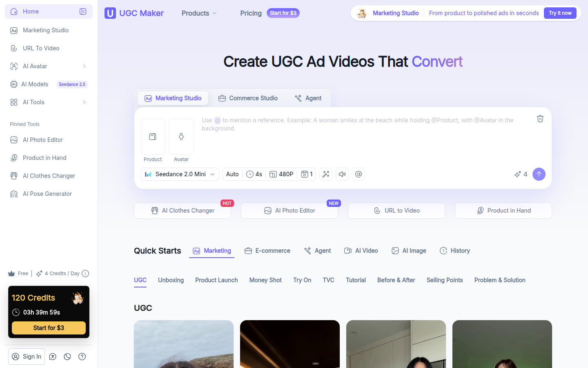Toggle dark mode moon icon
588x368 pixels.
pyautogui.click(x=67, y=357)
